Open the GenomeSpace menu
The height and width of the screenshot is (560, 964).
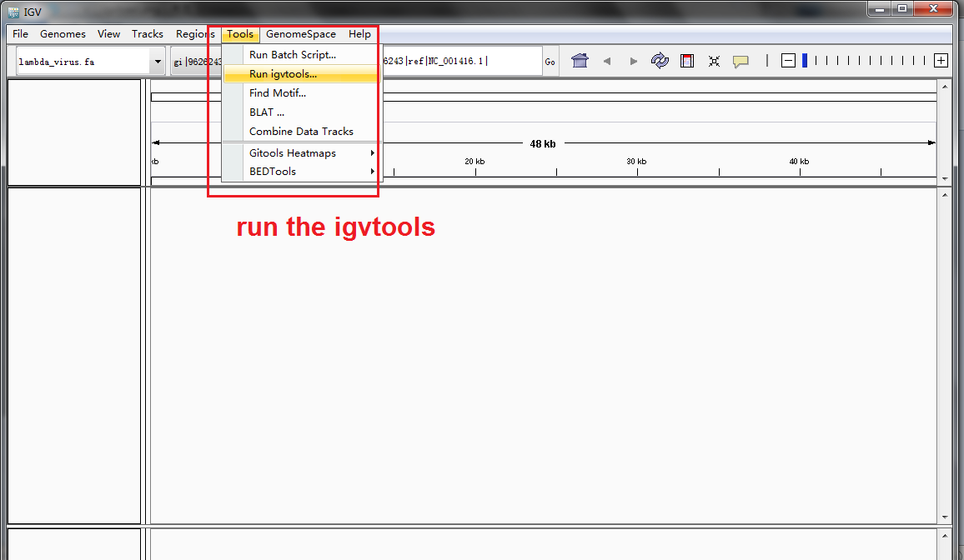coord(301,34)
